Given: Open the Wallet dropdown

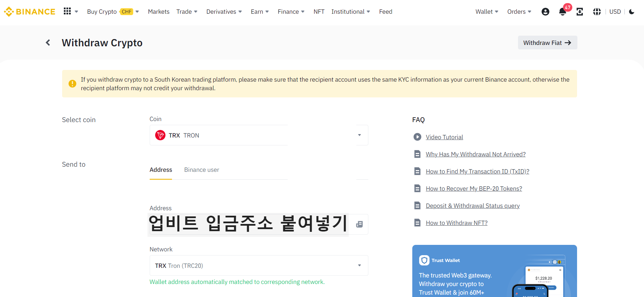Looking at the screenshot, I should click(x=487, y=12).
